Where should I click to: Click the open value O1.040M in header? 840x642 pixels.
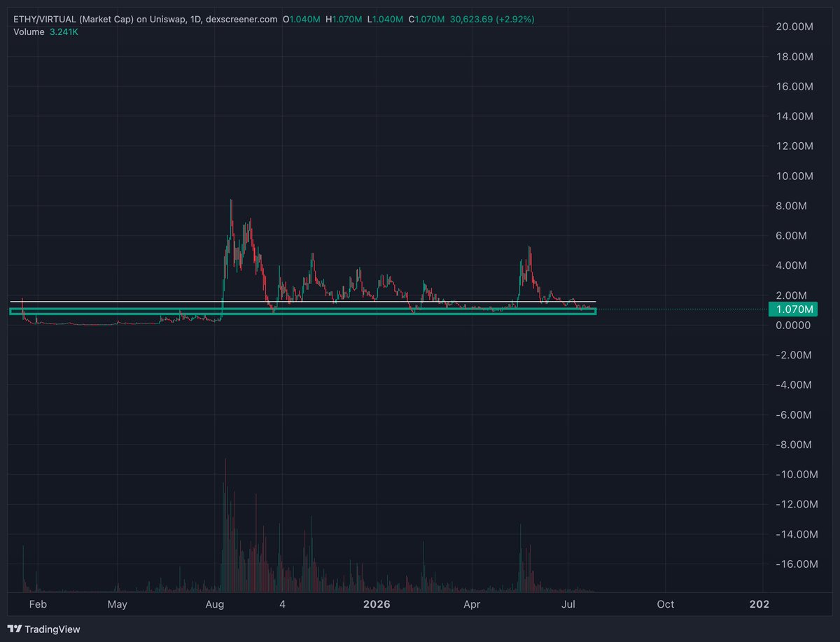[x=301, y=20]
